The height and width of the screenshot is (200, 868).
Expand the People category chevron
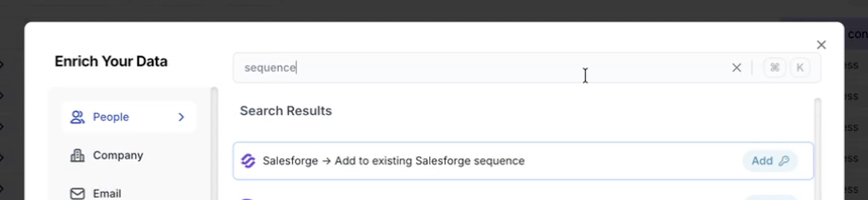coord(181,117)
